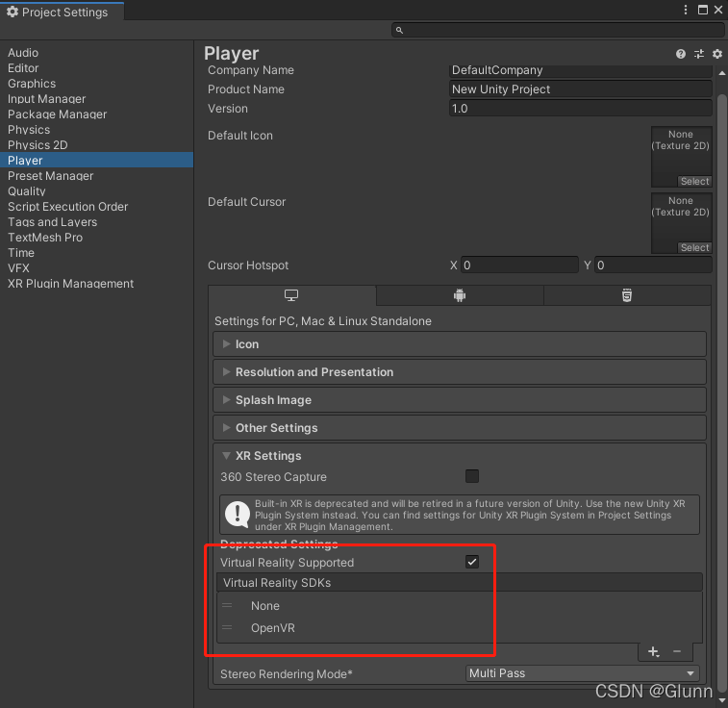Open the Project Settings window kebab menu

[686, 10]
